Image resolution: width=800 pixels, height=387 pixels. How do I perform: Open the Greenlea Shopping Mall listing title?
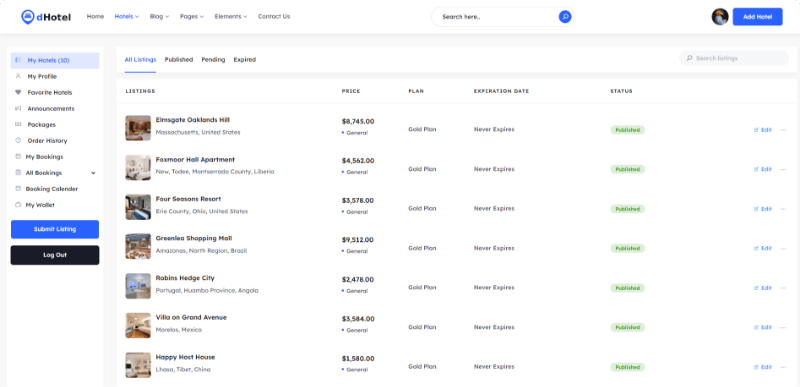click(x=194, y=239)
